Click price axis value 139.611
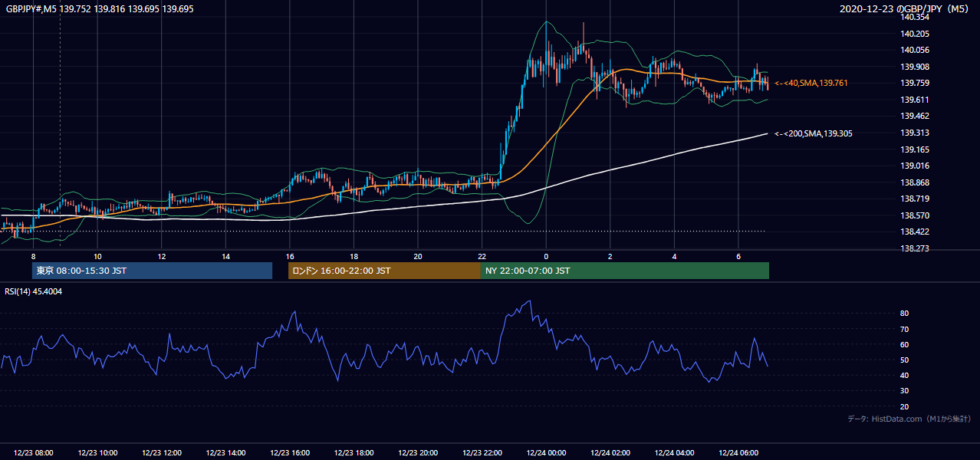 (x=916, y=100)
